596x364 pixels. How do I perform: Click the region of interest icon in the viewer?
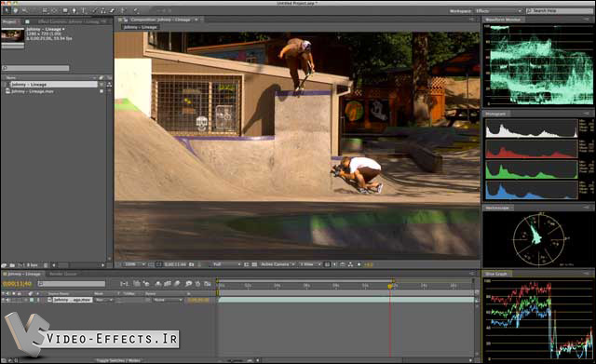pyautogui.click(x=246, y=264)
